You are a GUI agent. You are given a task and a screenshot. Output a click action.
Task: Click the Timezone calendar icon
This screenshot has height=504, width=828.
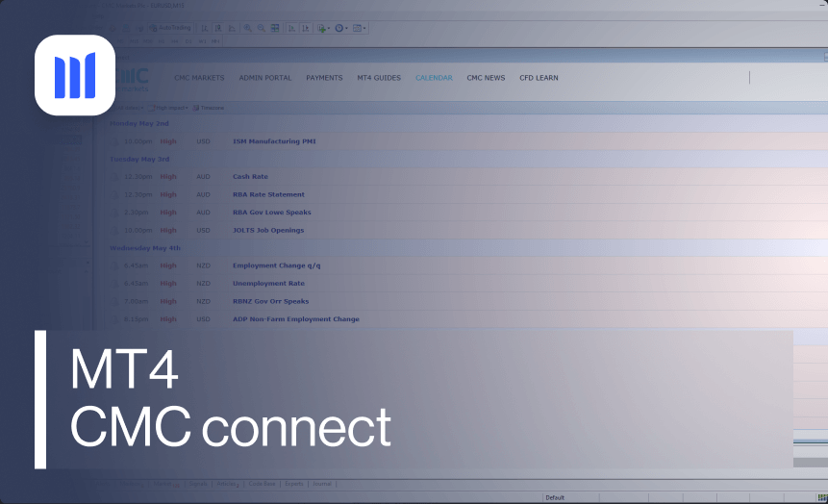[196, 108]
